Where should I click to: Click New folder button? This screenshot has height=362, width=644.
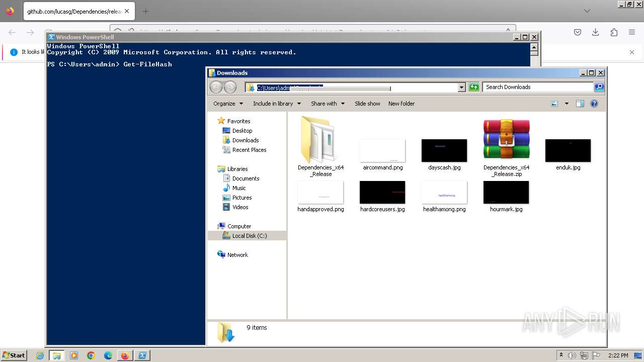click(x=401, y=104)
